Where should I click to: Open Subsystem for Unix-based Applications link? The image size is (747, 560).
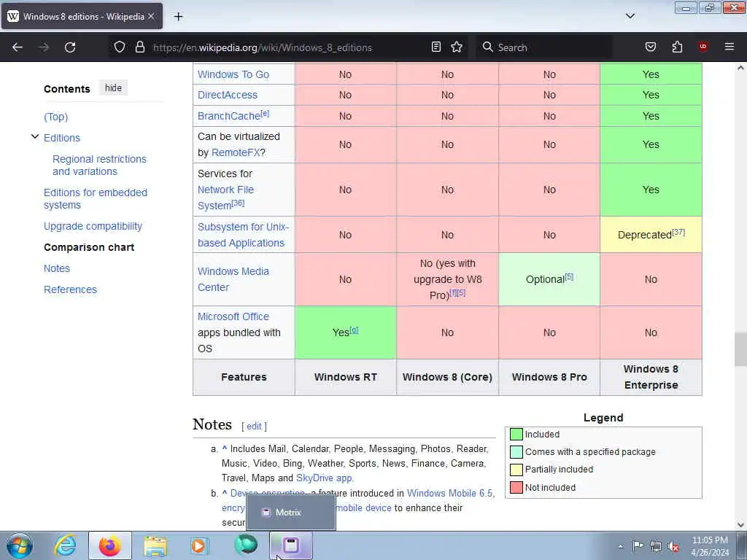[x=244, y=235]
